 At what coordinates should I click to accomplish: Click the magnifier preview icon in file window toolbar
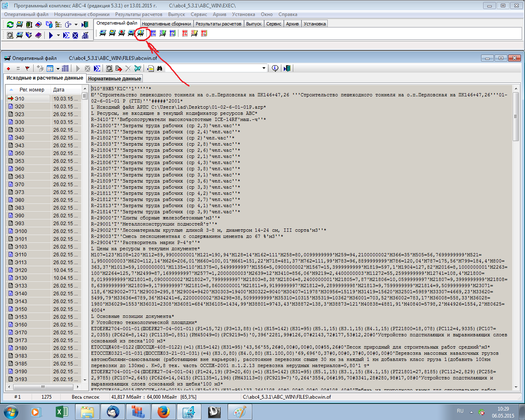click(x=109, y=68)
